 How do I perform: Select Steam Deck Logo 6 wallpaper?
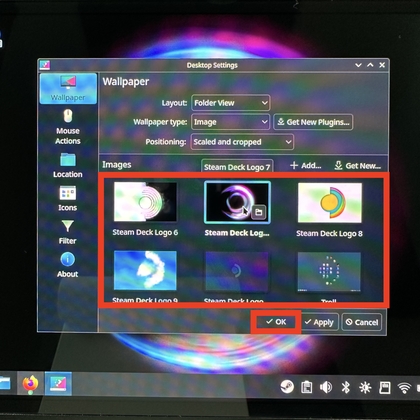pyautogui.click(x=145, y=201)
